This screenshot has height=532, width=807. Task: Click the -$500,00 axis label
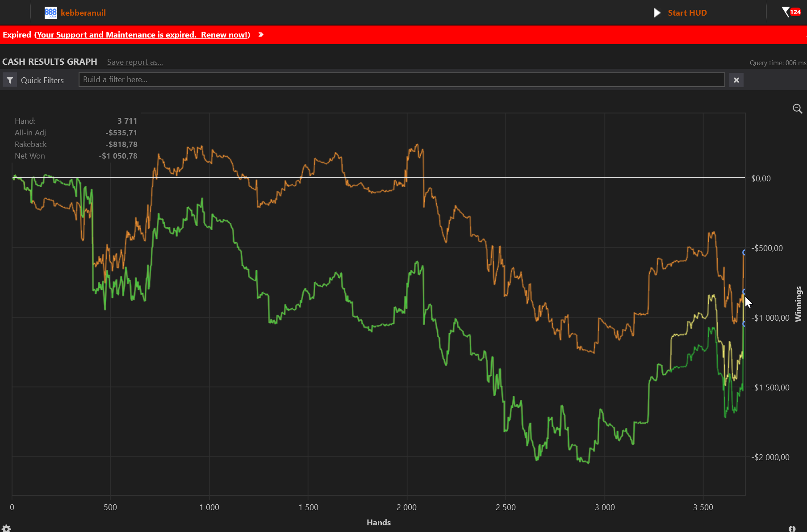(767, 248)
